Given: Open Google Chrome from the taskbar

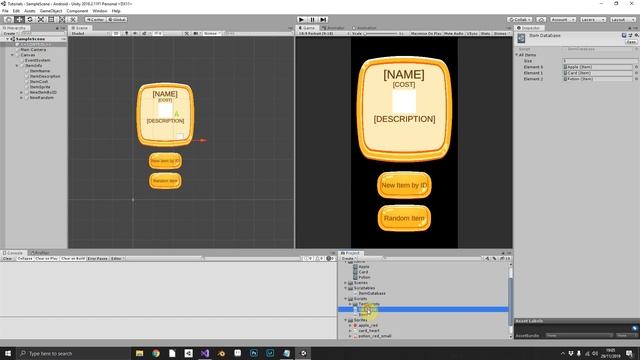Looking at the screenshot, I should coord(156,353).
